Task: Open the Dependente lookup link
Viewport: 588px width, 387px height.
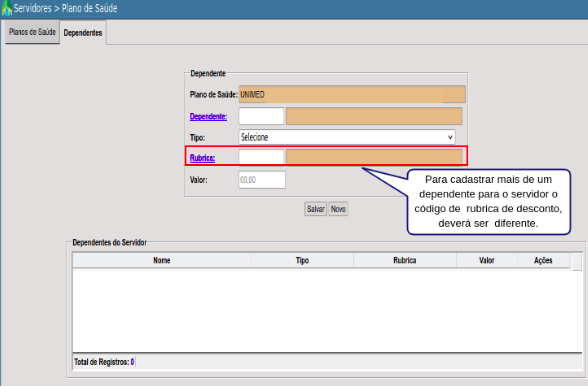Action: (x=208, y=117)
